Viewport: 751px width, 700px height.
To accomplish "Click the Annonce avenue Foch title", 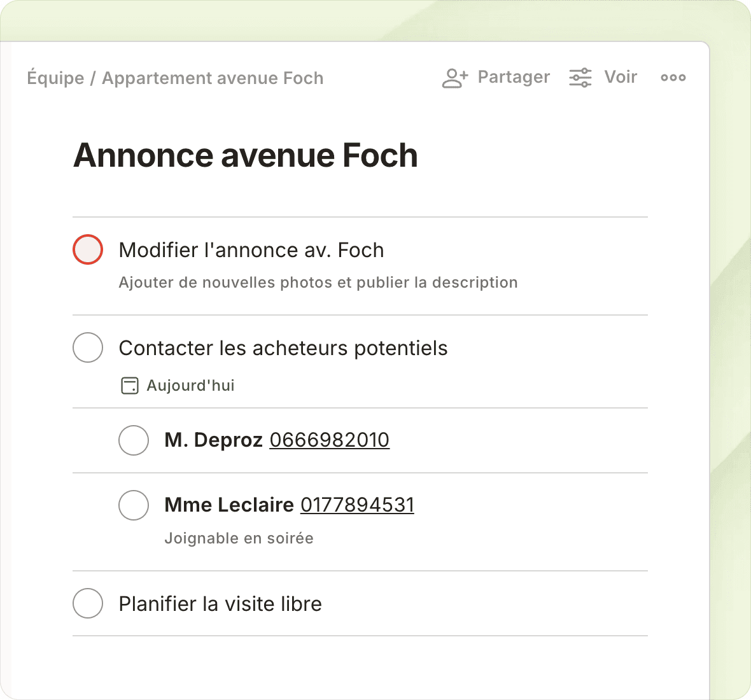I will coord(246,155).
